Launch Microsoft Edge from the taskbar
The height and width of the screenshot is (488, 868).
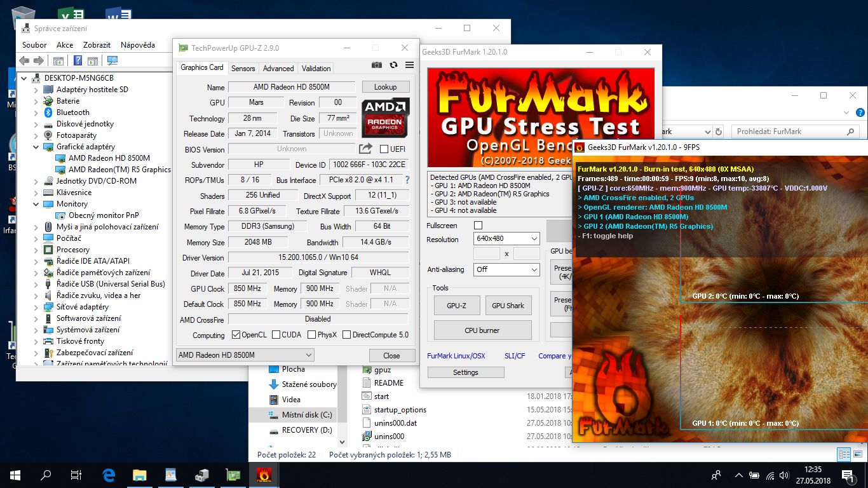click(109, 475)
